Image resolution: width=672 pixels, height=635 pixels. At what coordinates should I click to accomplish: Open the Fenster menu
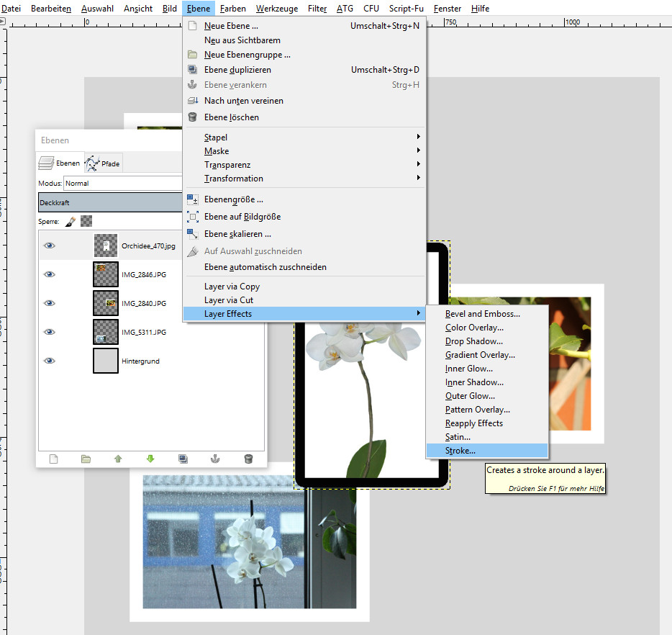pos(448,9)
